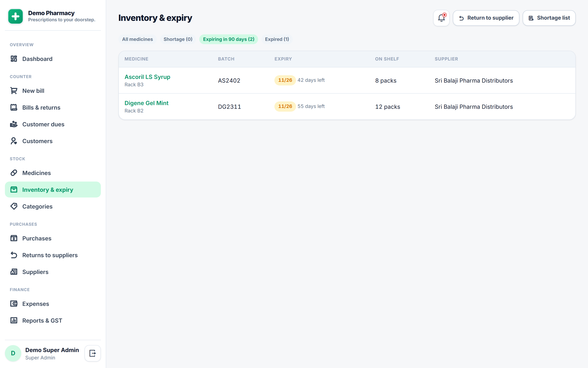Click the Reports & GST chart icon
588x368 pixels.
[x=14, y=321]
